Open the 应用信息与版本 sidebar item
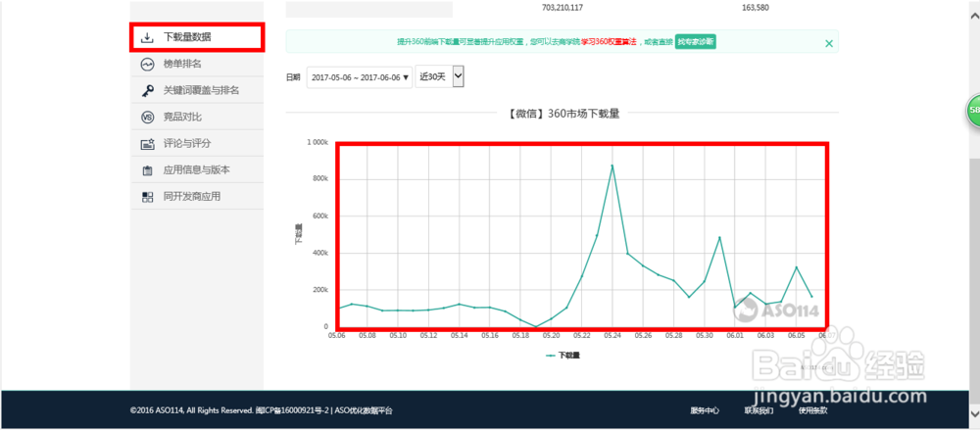 [x=197, y=170]
